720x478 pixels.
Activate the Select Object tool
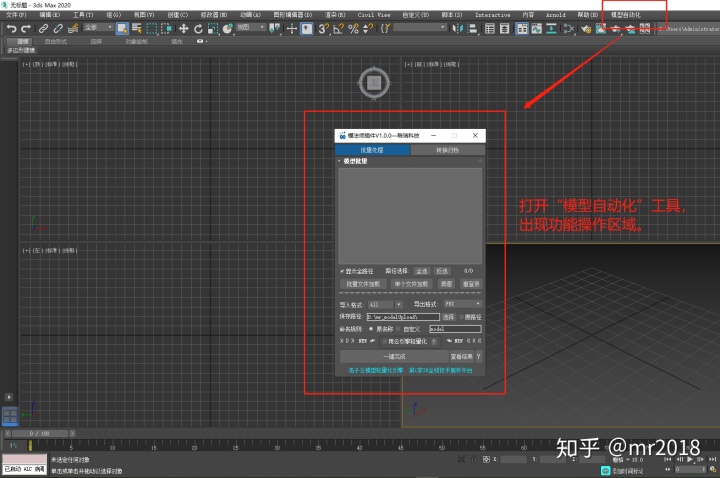tap(122, 29)
